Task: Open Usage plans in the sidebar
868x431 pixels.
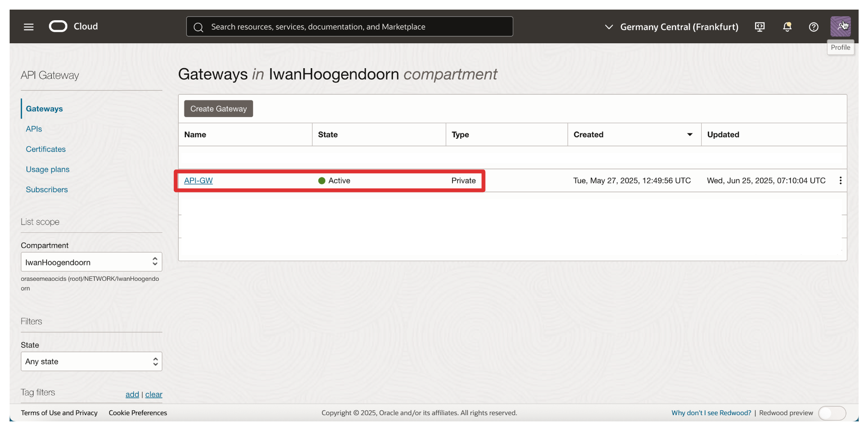Action: (x=48, y=169)
